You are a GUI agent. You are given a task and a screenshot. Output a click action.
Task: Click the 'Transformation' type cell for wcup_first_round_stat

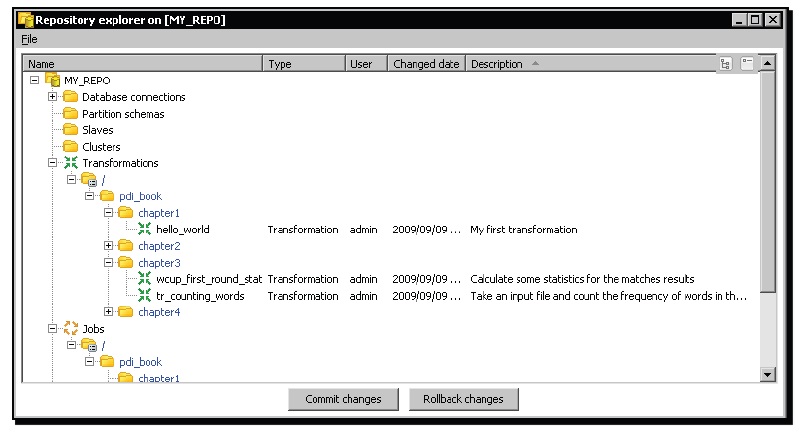pyautogui.click(x=303, y=279)
